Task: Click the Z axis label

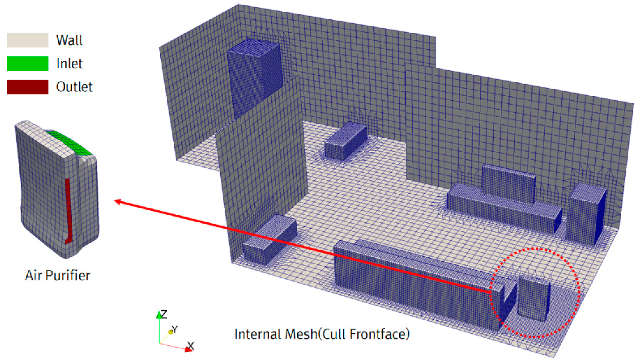Action: point(164,314)
